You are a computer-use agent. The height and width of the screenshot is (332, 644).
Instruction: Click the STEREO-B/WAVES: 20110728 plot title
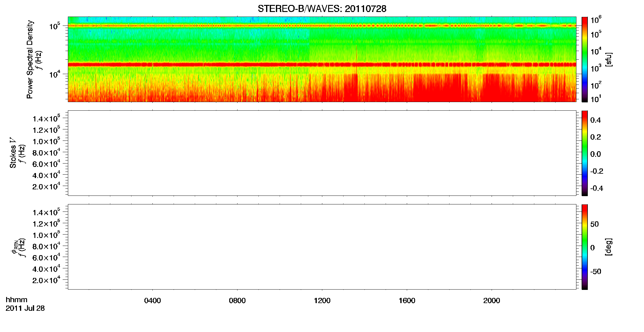coord(322,9)
